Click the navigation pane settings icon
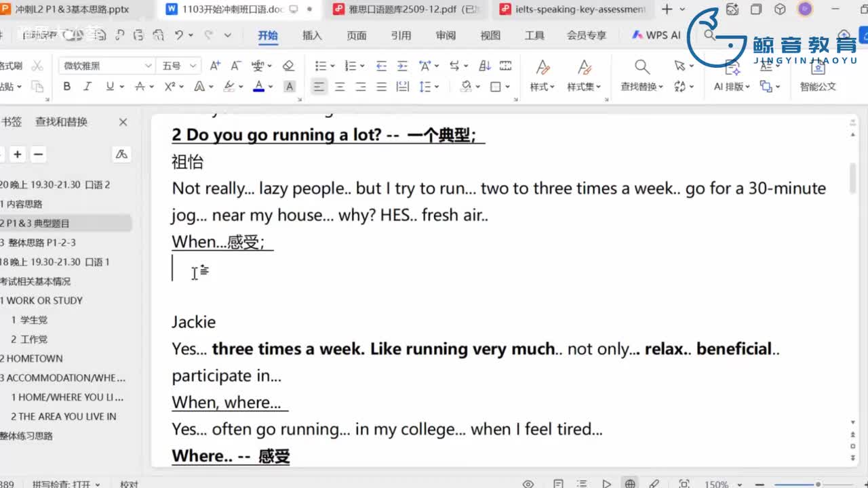 [121, 155]
